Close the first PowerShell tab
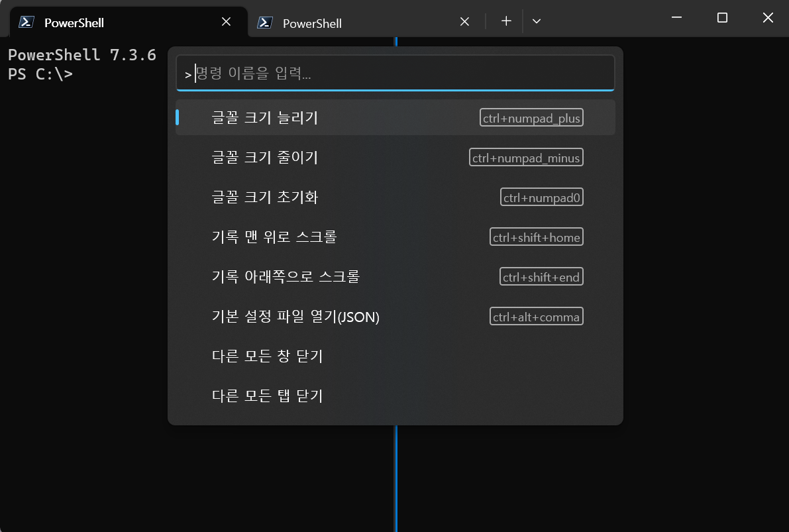Screen dimensions: 789x532 pyautogui.click(x=227, y=22)
